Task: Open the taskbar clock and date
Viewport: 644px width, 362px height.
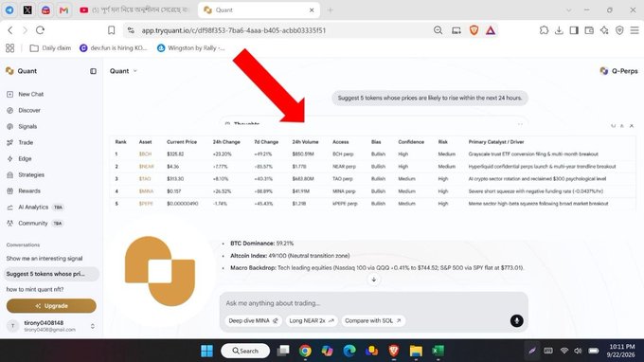Action: pyautogui.click(x=621, y=351)
